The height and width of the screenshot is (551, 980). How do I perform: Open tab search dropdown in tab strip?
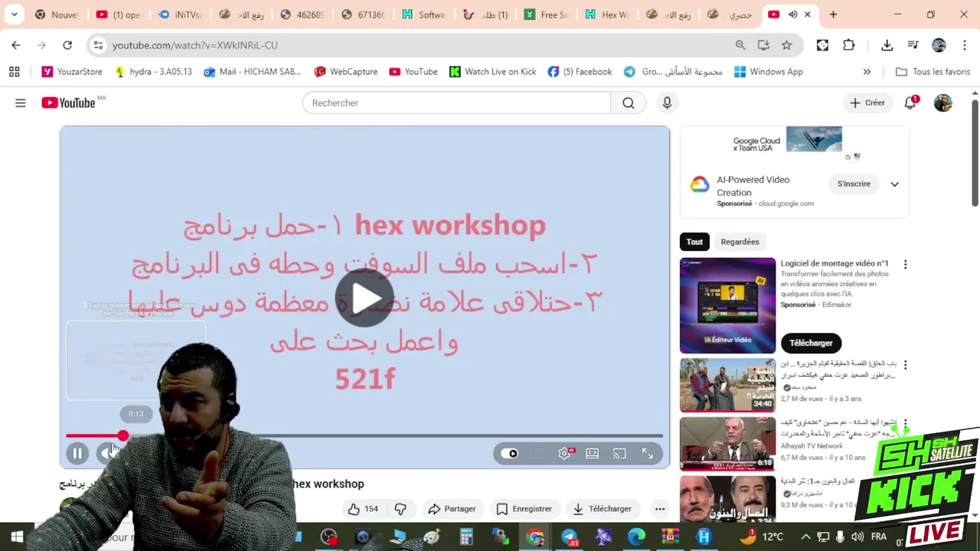pyautogui.click(x=14, y=15)
